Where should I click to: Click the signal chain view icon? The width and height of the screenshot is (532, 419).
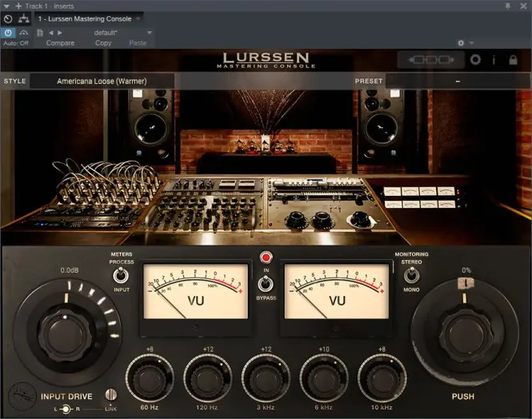coord(430,60)
